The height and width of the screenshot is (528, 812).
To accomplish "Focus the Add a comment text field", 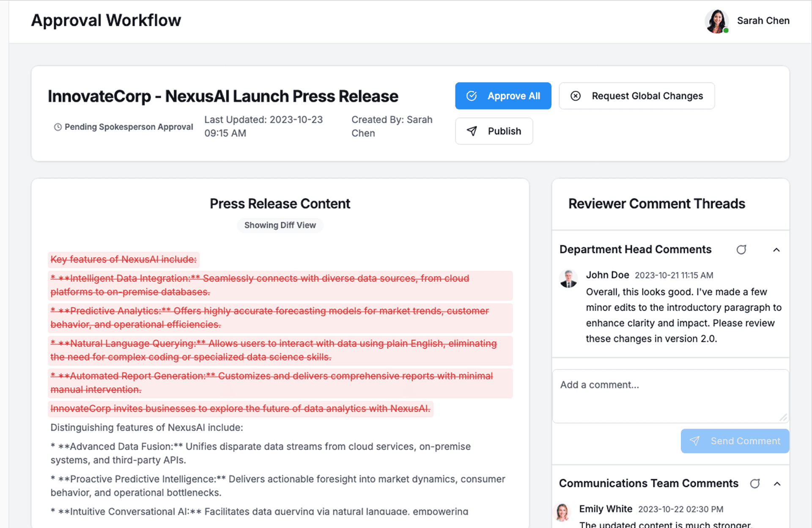I will pos(670,396).
